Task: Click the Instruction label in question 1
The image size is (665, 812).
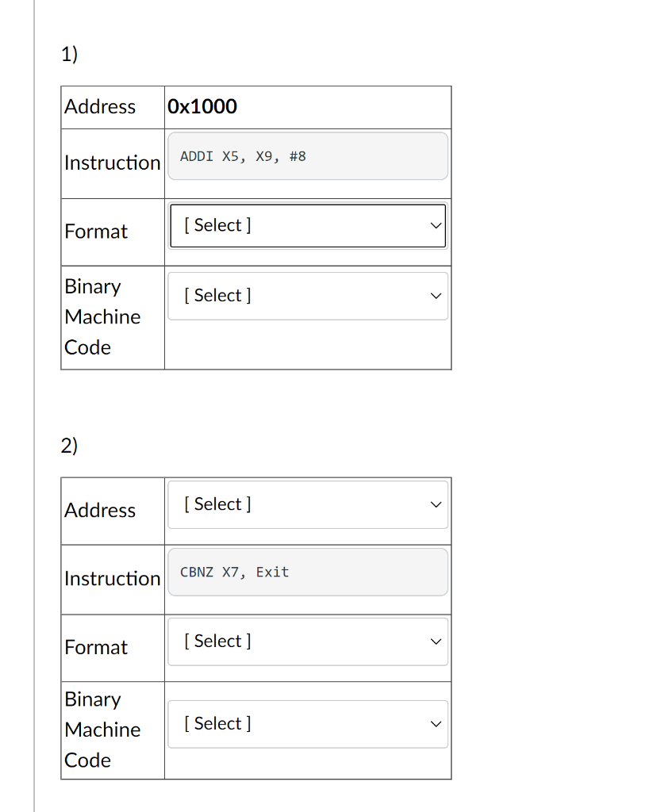Action: pos(112,163)
